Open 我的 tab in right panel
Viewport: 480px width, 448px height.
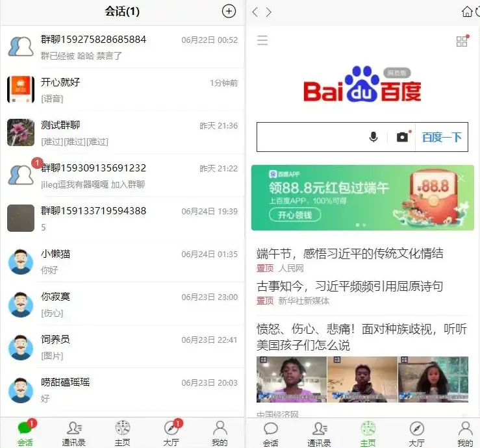[465, 434]
